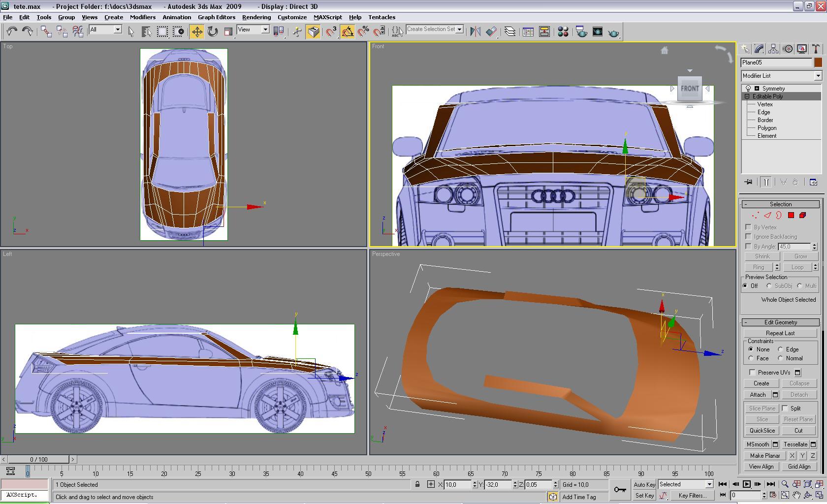Switch to the Select and Rotate tool

pyautogui.click(x=213, y=31)
